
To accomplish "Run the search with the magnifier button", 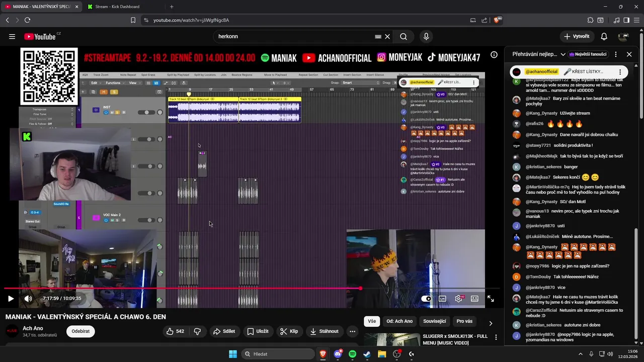I will point(404,36).
